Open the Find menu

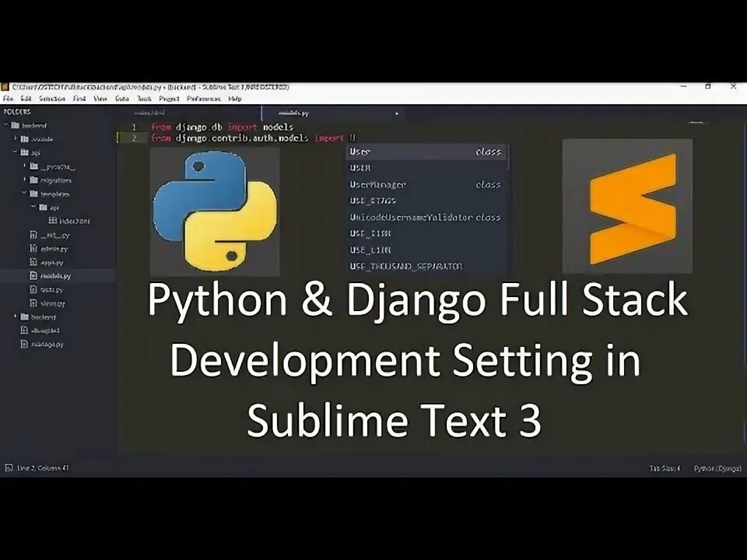pos(79,99)
